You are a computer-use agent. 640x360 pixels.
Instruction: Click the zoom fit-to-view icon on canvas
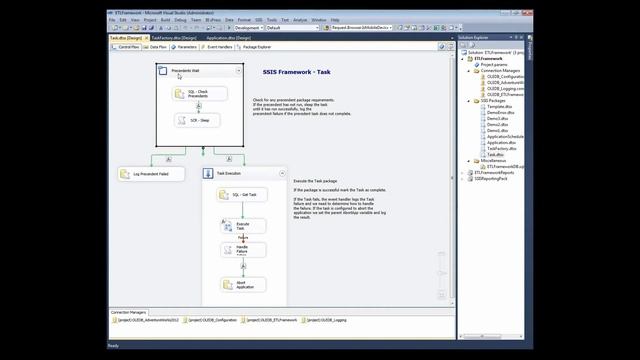click(x=441, y=294)
